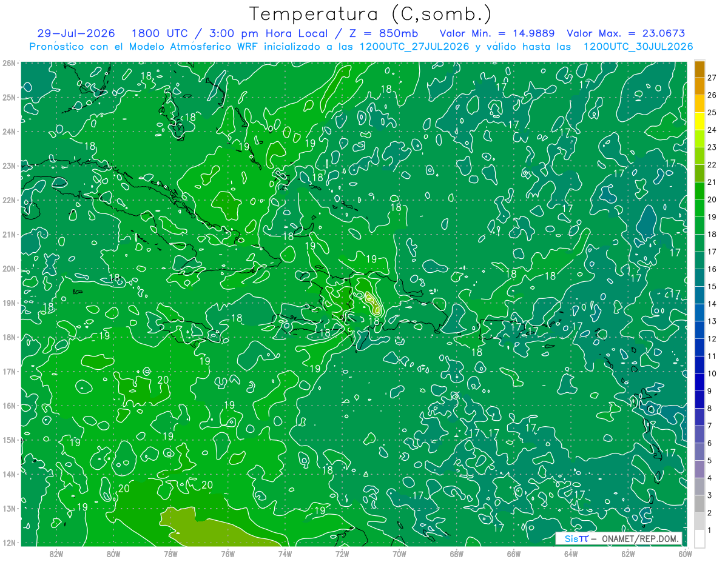The image size is (728, 562).
Task: Click the "22N" latitude axis label
Action: (9, 200)
